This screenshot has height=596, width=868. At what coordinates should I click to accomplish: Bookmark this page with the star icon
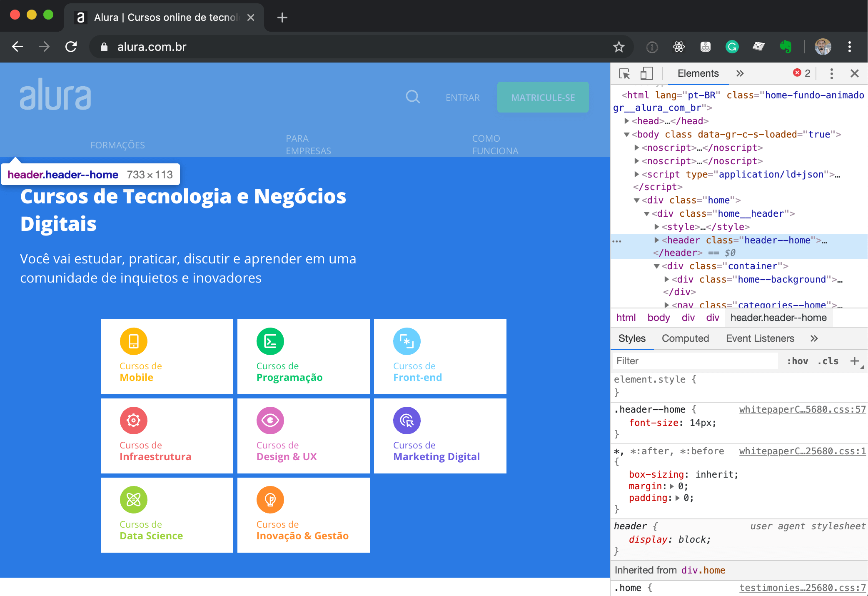(x=619, y=47)
